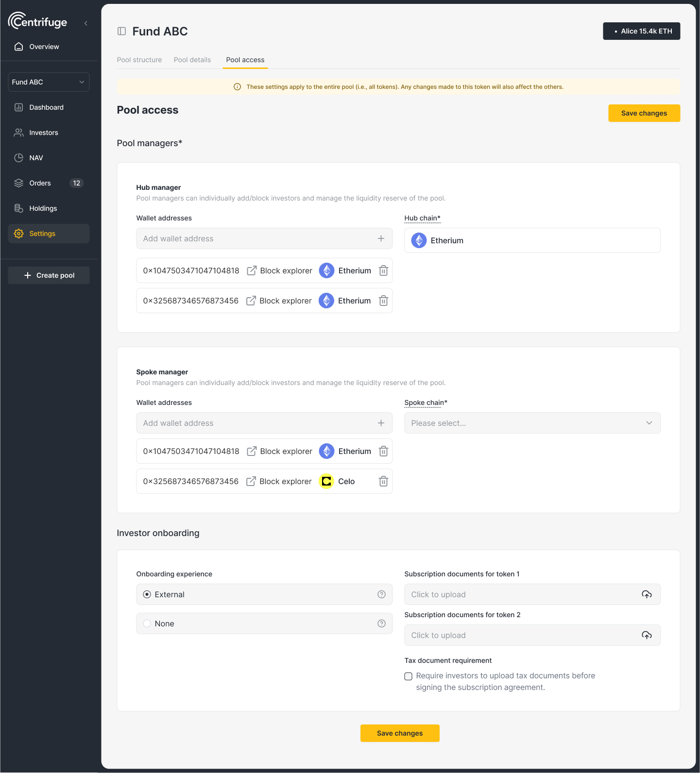Switch to the Pool structure tab

(139, 60)
